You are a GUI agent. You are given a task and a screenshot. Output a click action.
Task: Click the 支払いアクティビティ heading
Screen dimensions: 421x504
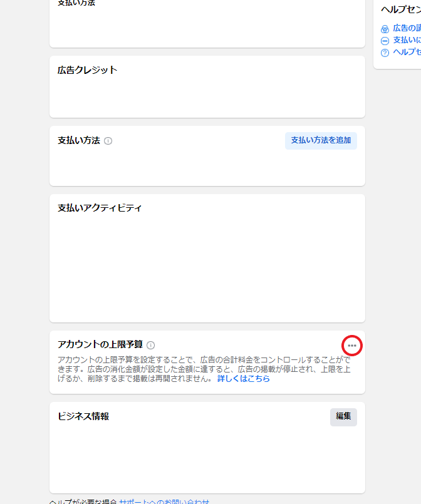100,208
